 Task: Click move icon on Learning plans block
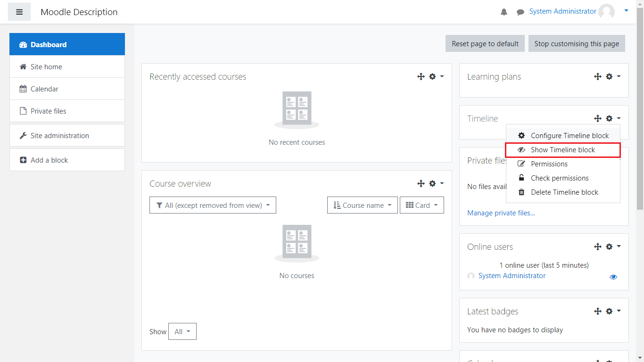(x=598, y=76)
